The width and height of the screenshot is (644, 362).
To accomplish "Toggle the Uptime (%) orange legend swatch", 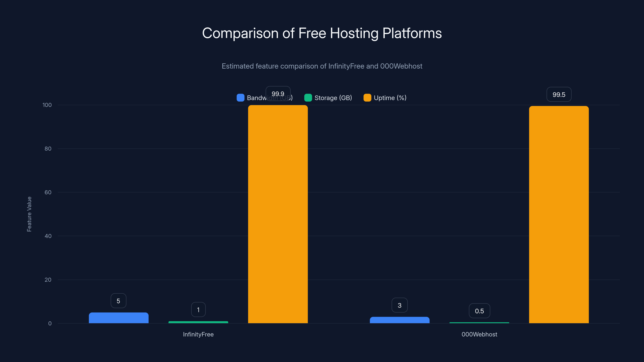I will coord(367,98).
